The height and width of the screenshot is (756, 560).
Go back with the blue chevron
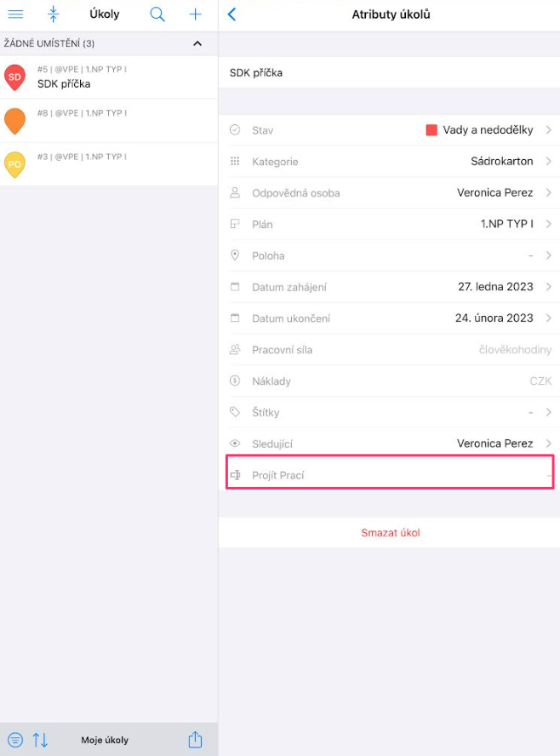pos(231,14)
